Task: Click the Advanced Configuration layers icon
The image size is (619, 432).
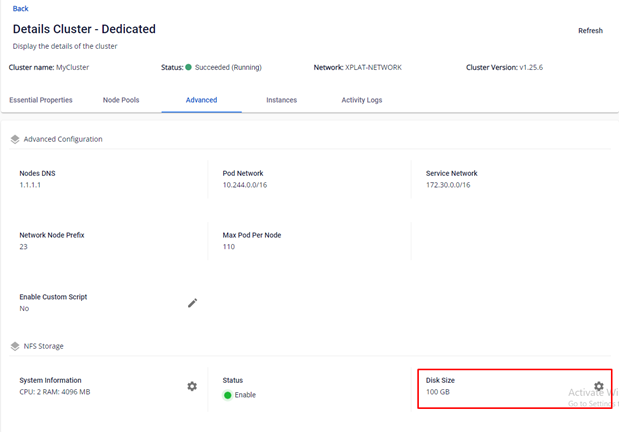Action: 15,139
